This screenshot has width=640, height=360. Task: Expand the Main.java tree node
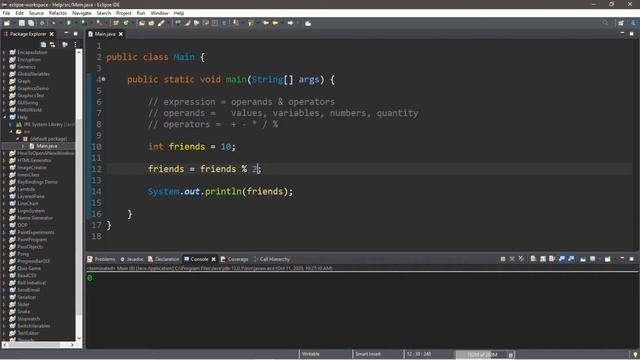click(x=24, y=146)
